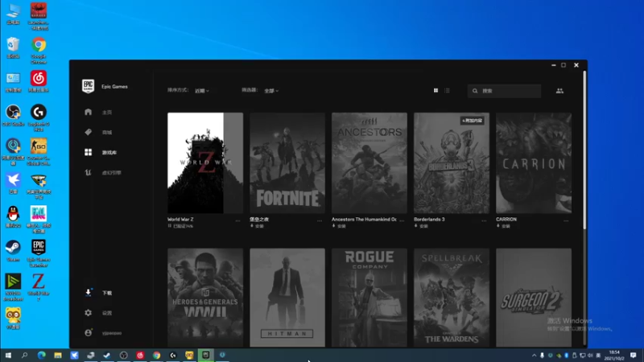Open the friends list icon
The height and width of the screenshot is (362, 644).
click(x=559, y=91)
